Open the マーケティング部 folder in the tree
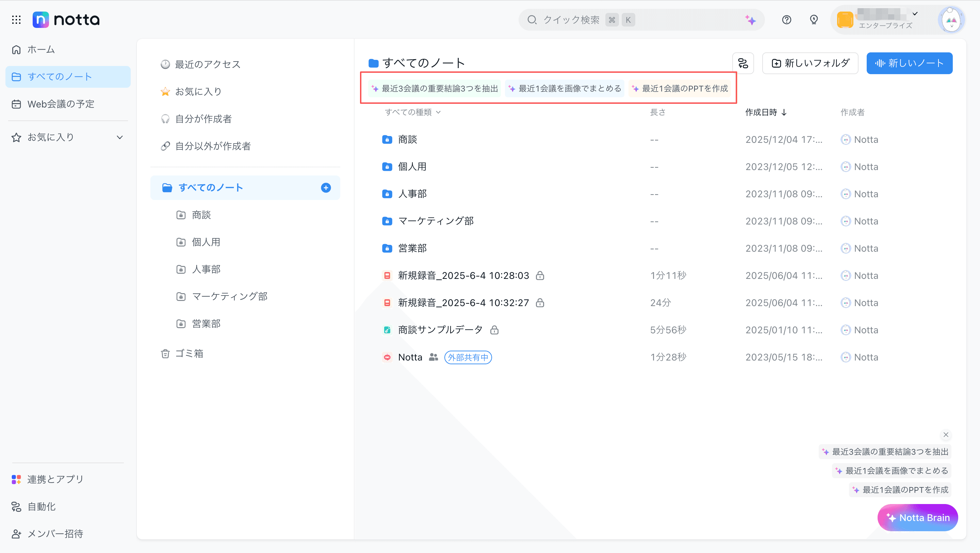Viewport: 980px width, 553px height. coord(229,296)
